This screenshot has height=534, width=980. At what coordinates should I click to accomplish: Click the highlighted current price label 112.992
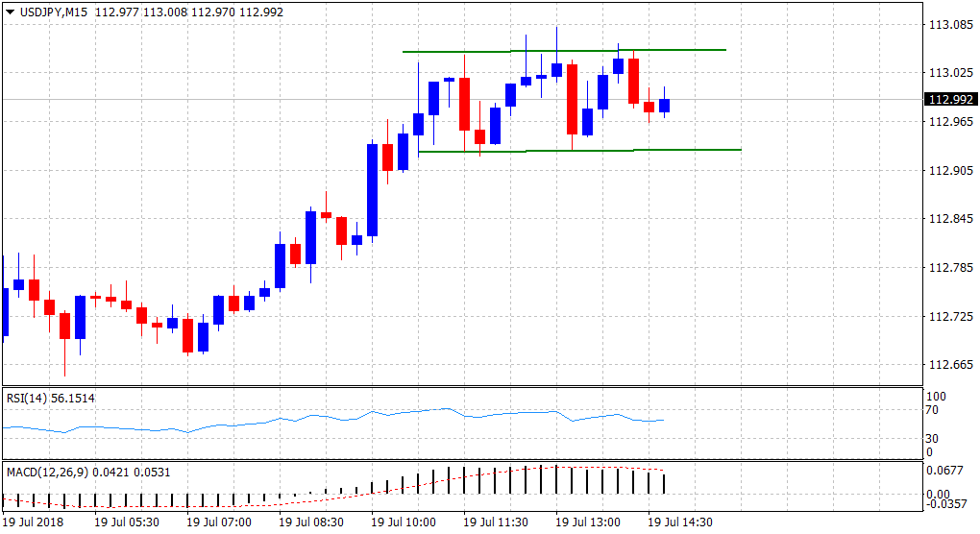(950, 99)
